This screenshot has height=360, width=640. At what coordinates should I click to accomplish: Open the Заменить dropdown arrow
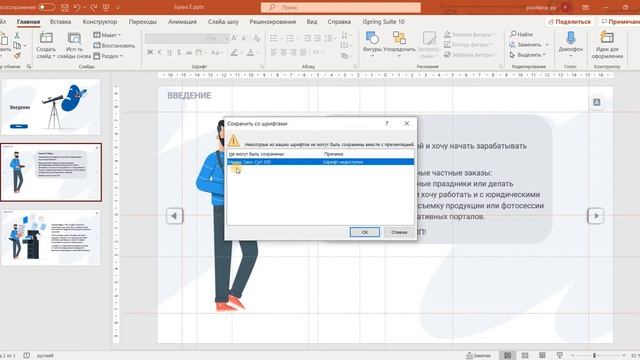pyautogui.click(x=547, y=44)
